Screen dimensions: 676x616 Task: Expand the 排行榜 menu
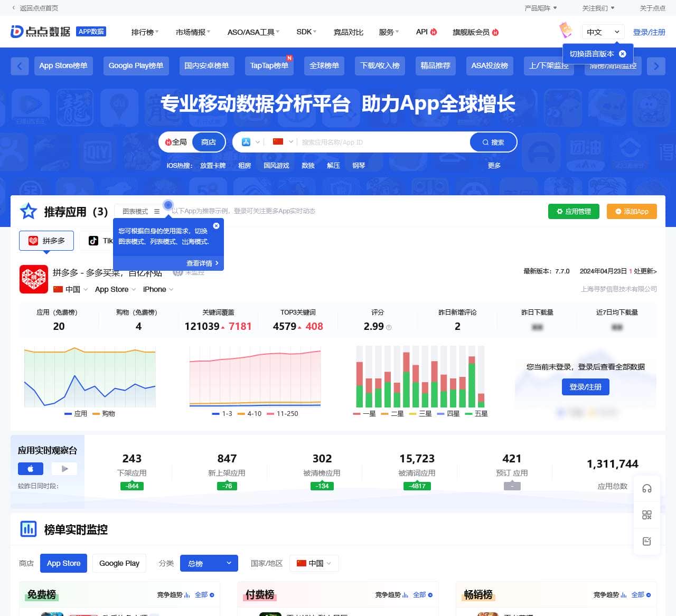[145, 32]
